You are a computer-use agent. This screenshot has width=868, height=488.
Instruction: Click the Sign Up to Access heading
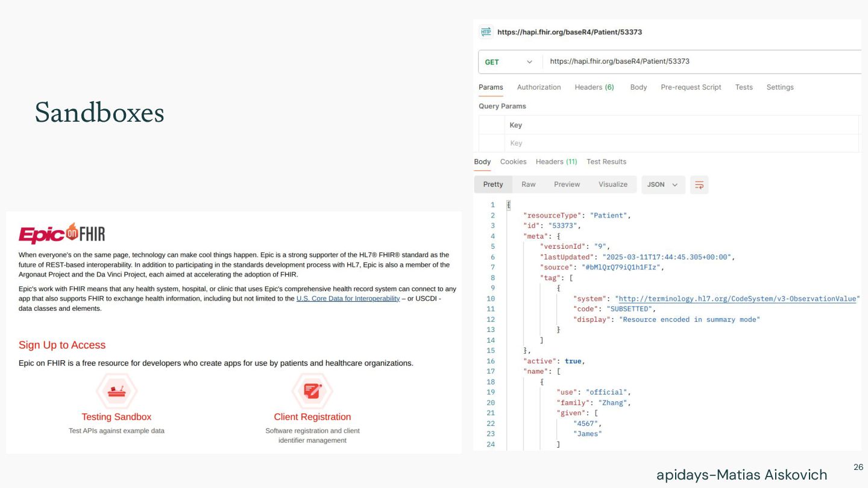(x=62, y=345)
